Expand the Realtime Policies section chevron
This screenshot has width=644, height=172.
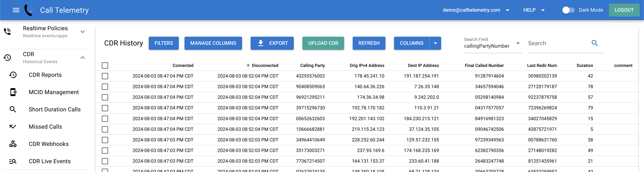83,32
